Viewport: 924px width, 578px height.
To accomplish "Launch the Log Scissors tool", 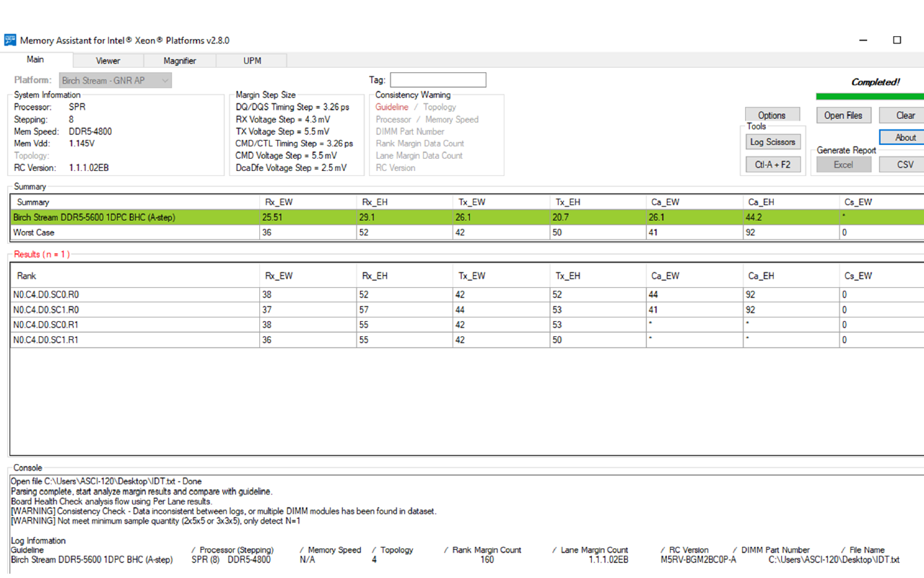I will (772, 142).
